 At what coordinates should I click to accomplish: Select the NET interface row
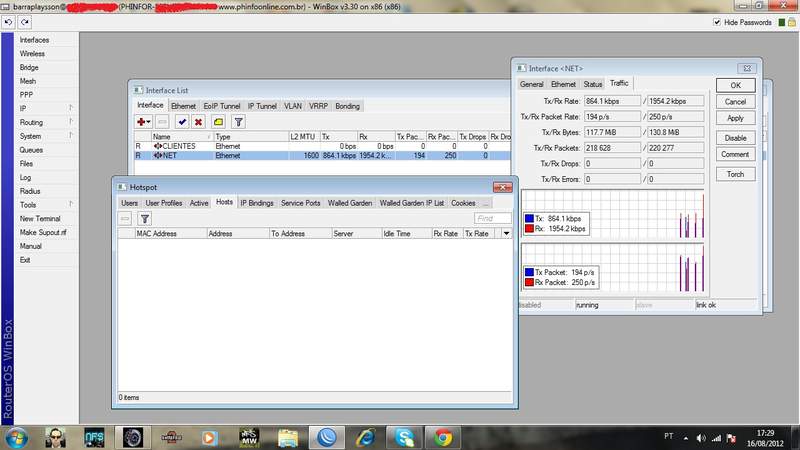click(322, 156)
